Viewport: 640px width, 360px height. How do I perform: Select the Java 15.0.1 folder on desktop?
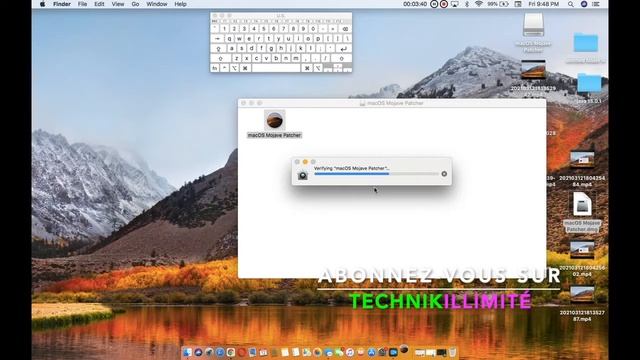[x=589, y=83]
